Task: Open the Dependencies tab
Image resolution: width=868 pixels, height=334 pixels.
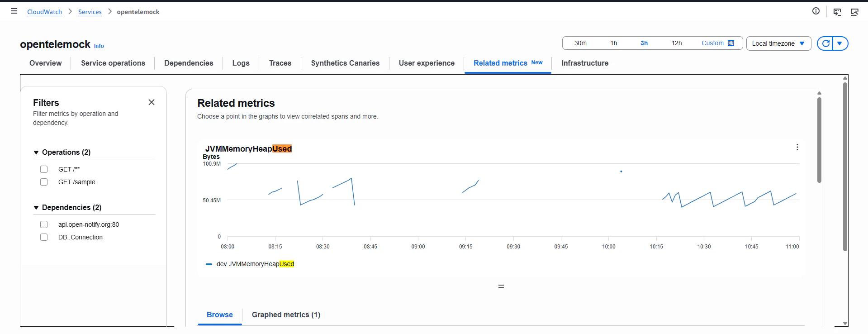Action: 189,63
